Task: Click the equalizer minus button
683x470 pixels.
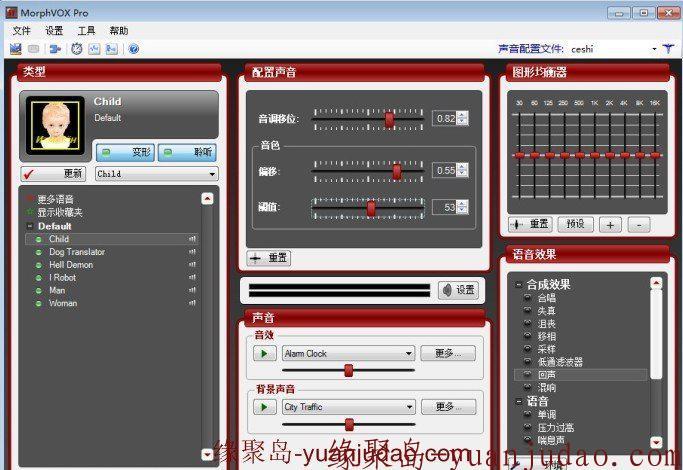Action: [639, 225]
